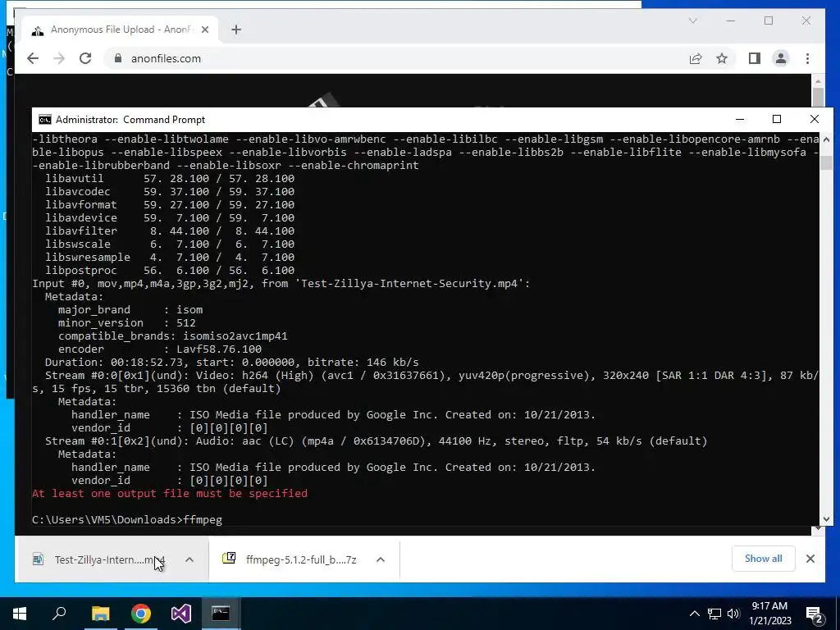Open Visual Studio from the taskbar

(181, 614)
